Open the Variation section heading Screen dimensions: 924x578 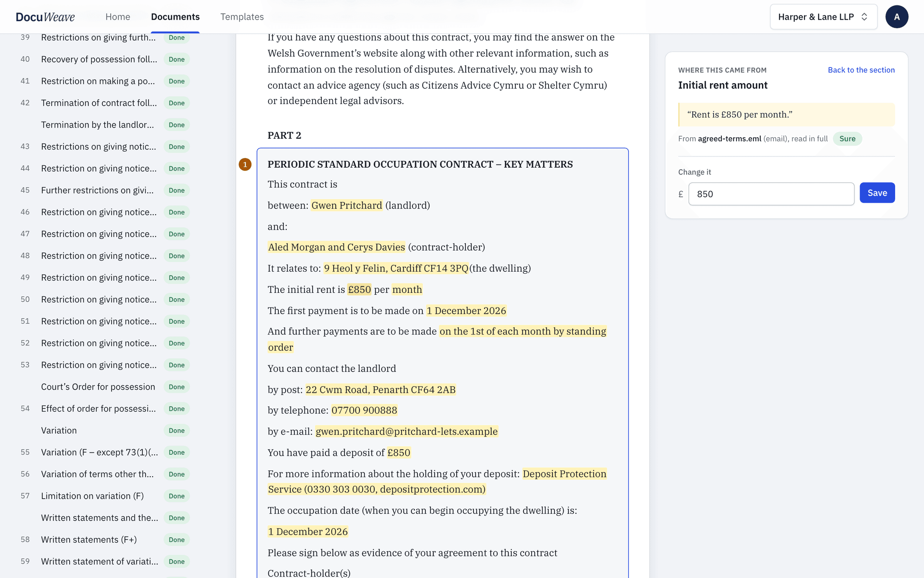(x=105, y=430)
